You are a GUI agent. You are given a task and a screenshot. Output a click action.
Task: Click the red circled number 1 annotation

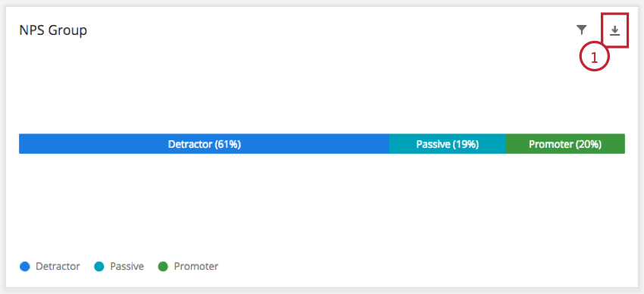tap(594, 57)
